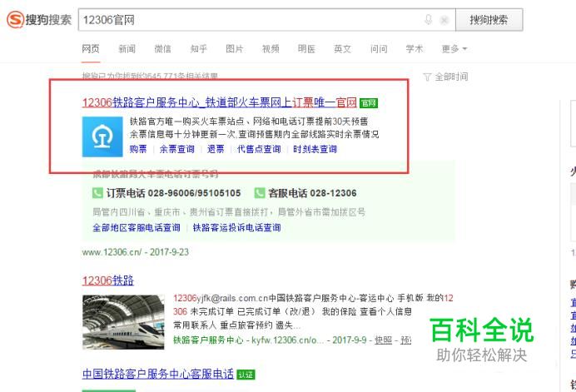The image size is (576, 392).
Task: Clear the search box with the X icon
Action: click(444, 20)
